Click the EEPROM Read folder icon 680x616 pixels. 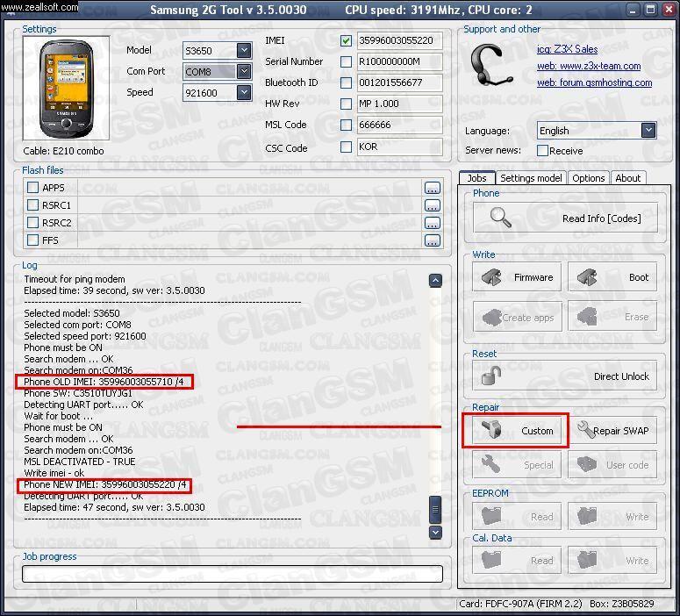click(x=491, y=516)
